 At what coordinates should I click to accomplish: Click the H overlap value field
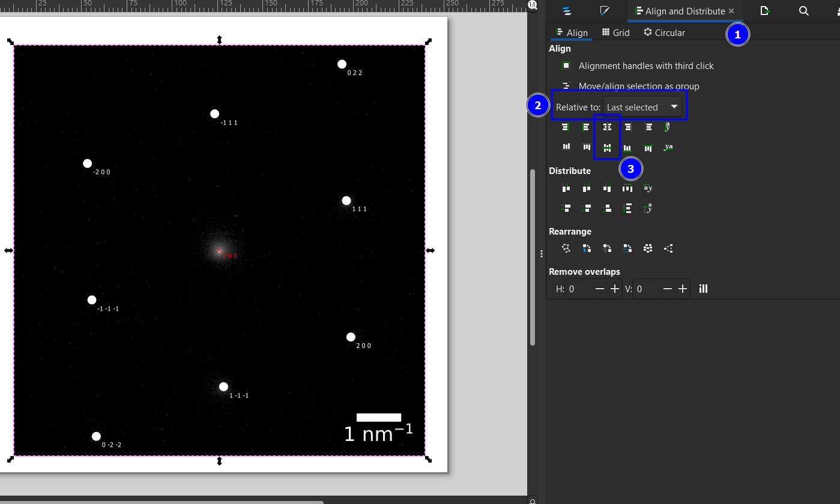pyautogui.click(x=579, y=289)
